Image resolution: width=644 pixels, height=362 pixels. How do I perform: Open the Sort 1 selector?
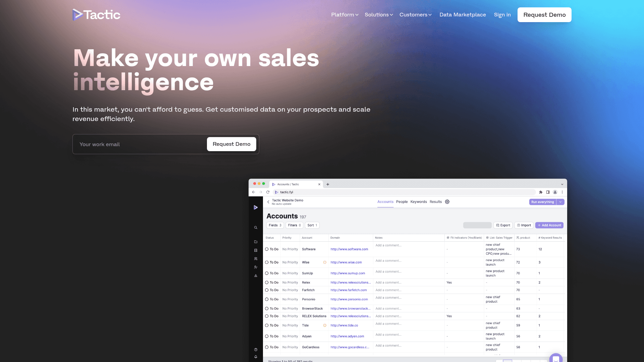point(312,225)
